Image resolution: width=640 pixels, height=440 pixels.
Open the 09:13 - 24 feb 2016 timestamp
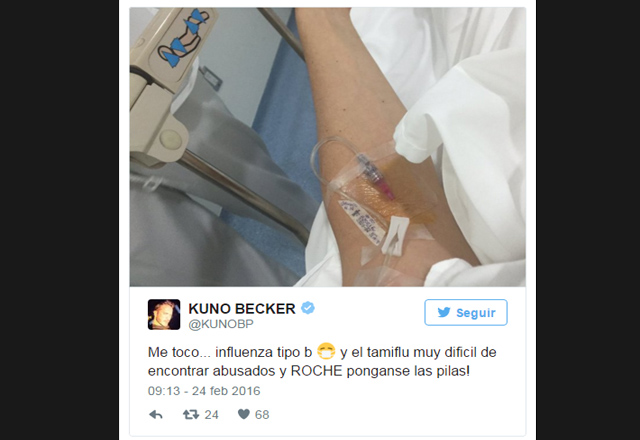point(204,391)
